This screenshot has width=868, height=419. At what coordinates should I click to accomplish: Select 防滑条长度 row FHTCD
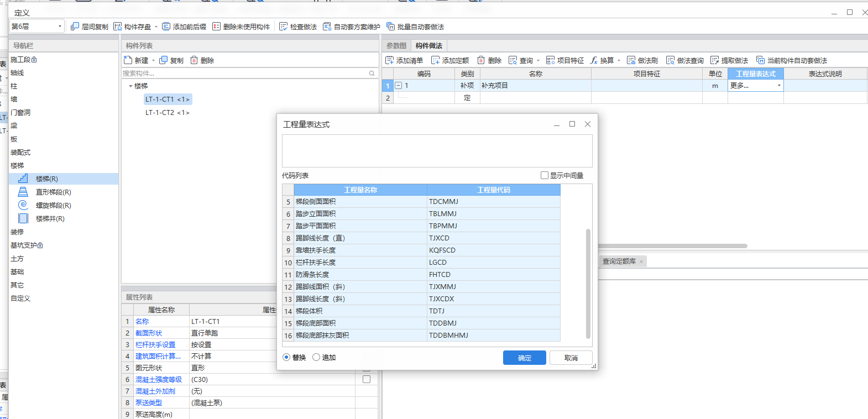(421, 275)
